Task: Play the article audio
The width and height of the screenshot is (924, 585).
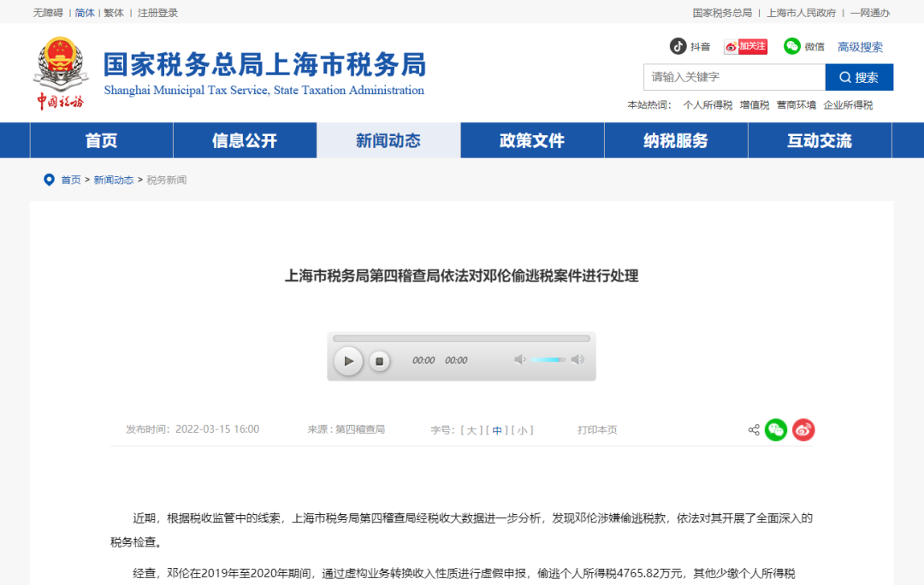Action: point(348,361)
